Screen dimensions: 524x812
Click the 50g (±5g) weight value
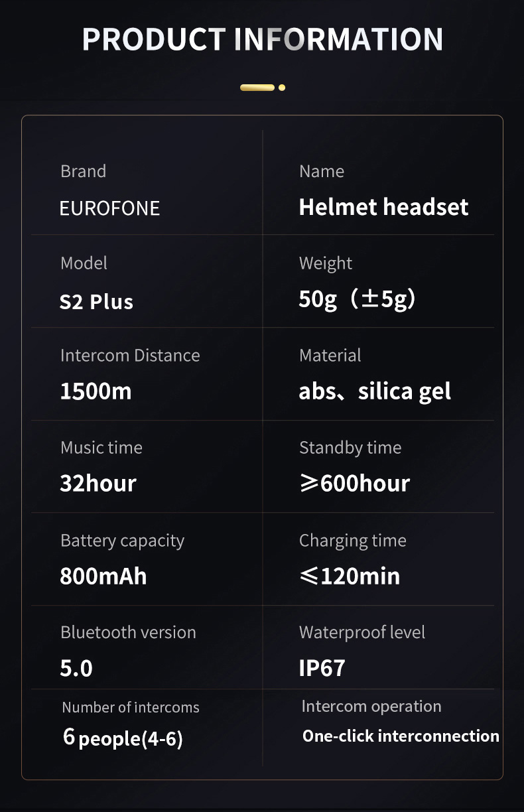(x=357, y=299)
